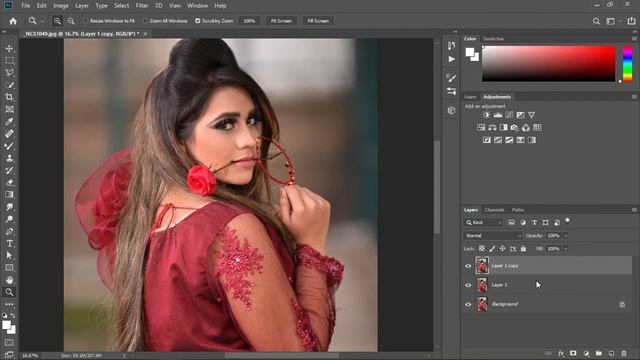Switch to the Learn tab
The image size is (640, 360).
point(470,97)
